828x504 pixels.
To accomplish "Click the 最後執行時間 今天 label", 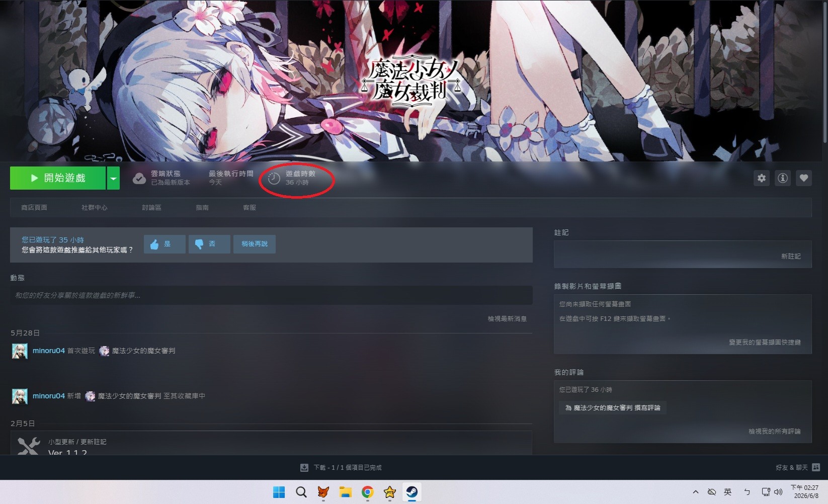I will tap(231, 178).
